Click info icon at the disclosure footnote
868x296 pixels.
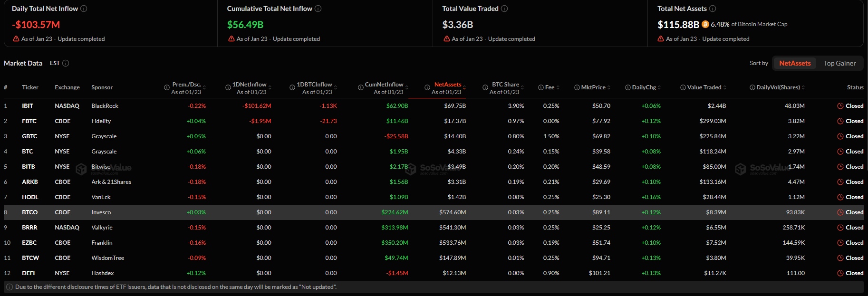pyautogui.click(x=10, y=287)
